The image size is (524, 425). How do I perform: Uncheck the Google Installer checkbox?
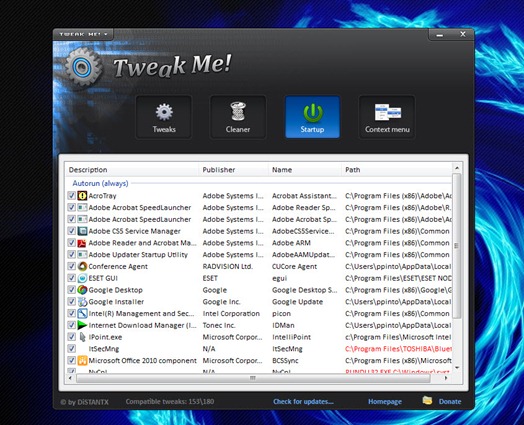tap(71, 302)
